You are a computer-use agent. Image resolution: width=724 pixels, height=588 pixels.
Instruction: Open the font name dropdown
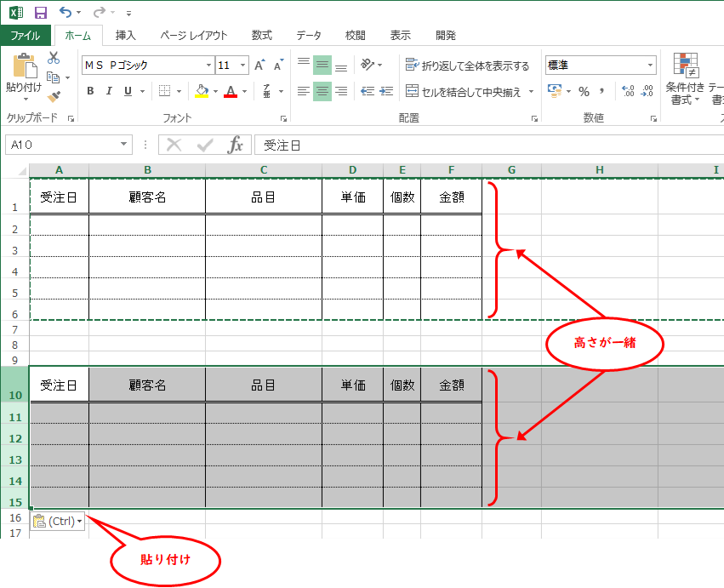209,66
